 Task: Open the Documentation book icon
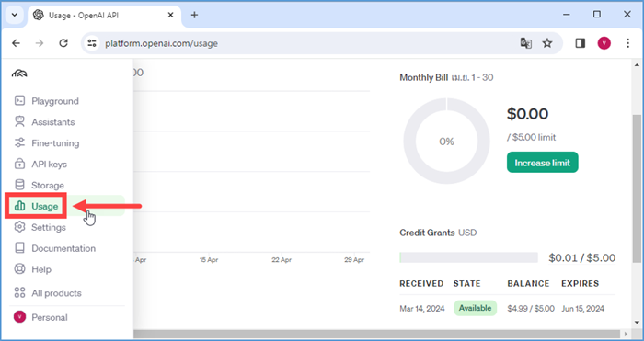point(19,248)
